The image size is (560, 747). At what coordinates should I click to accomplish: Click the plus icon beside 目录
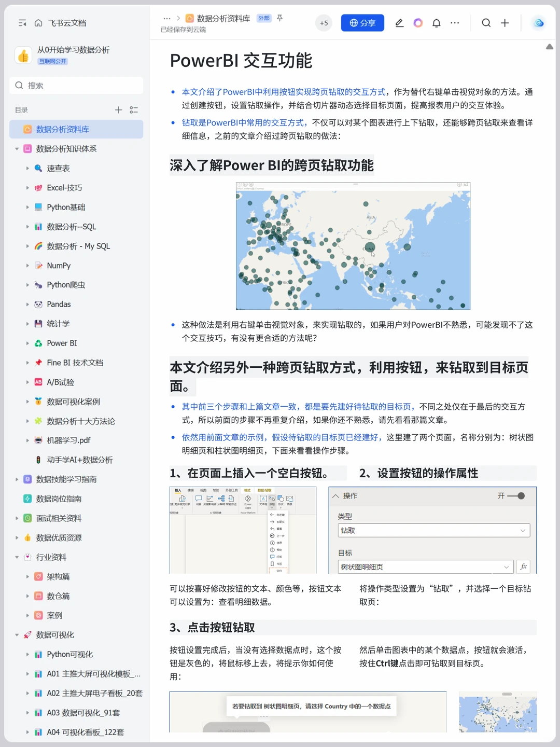pyautogui.click(x=118, y=110)
